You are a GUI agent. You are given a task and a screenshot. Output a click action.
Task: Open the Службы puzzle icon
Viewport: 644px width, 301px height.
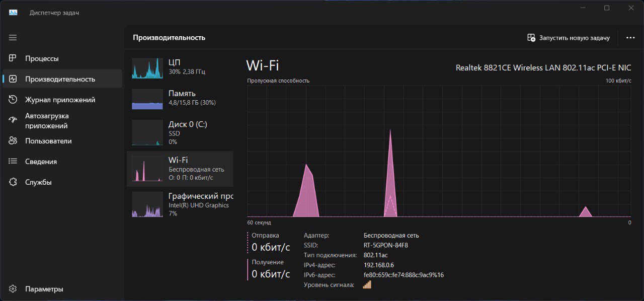[13, 182]
